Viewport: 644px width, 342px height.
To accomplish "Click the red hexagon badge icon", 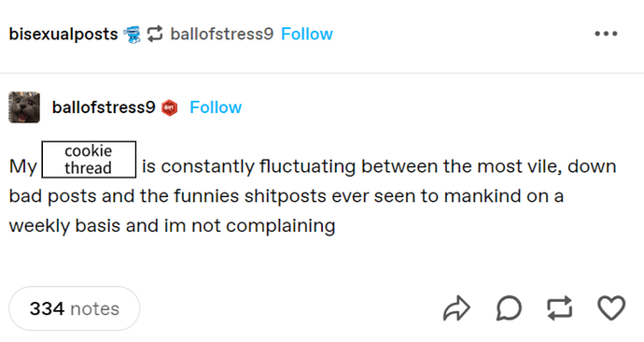I will coord(169,107).
